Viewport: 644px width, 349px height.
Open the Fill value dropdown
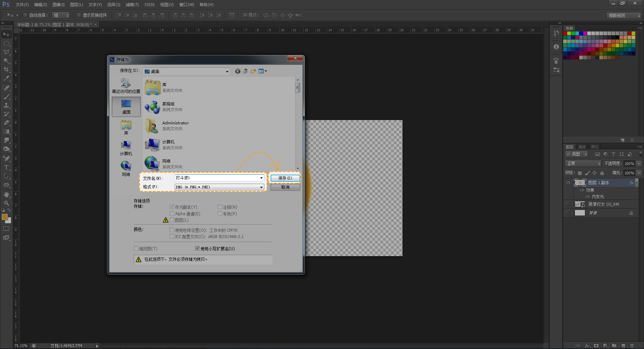639,173
